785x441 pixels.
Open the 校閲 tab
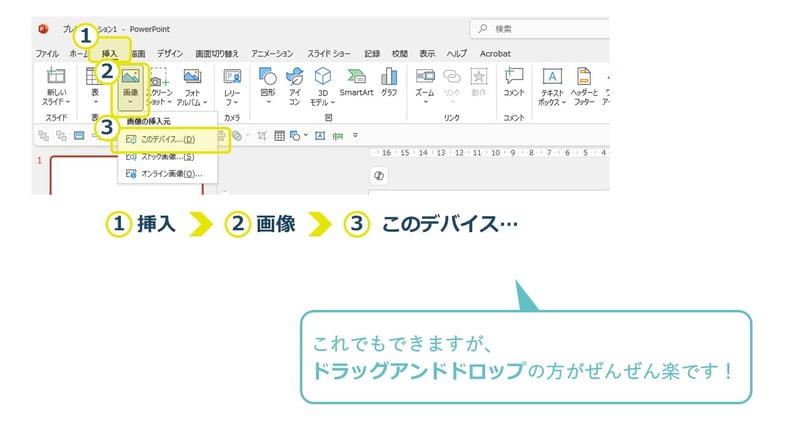tap(400, 54)
